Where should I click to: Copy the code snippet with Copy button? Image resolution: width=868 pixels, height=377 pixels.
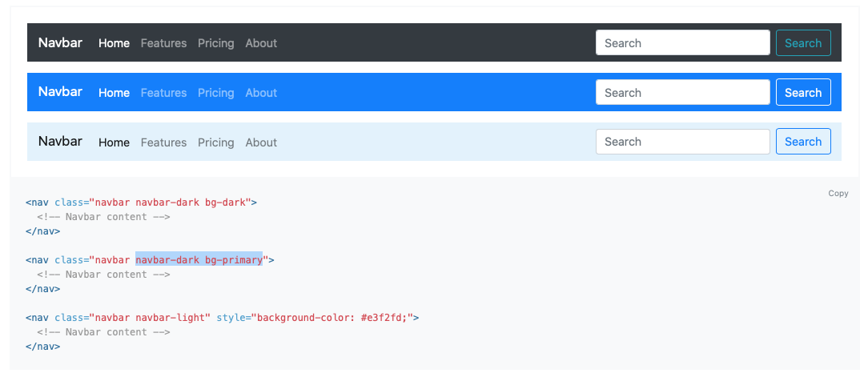point(838,193)
